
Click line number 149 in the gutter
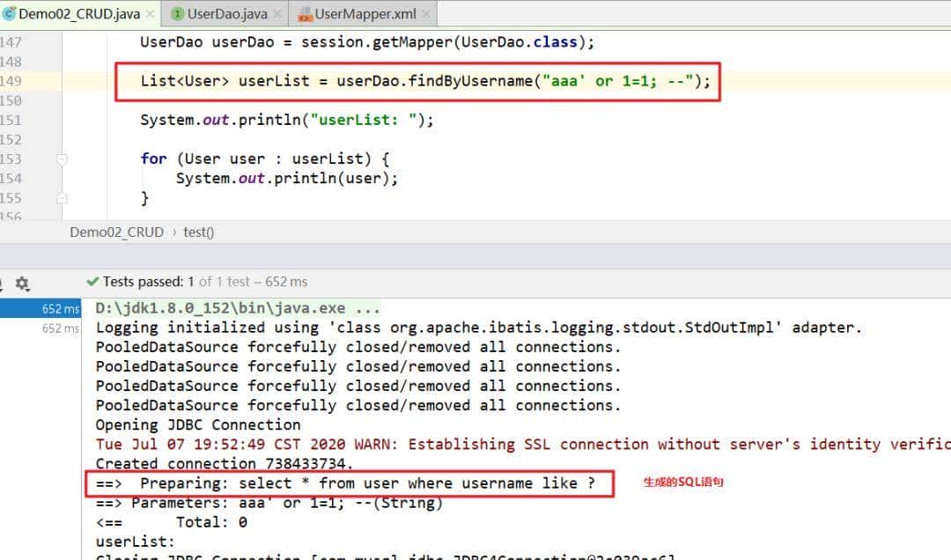(11, 81)
